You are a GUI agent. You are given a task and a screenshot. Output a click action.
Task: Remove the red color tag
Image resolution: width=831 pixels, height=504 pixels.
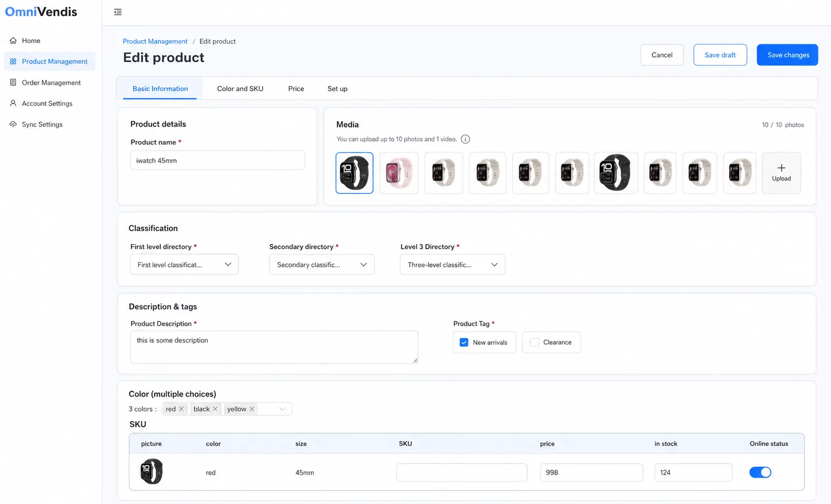[x=181, y=409]
